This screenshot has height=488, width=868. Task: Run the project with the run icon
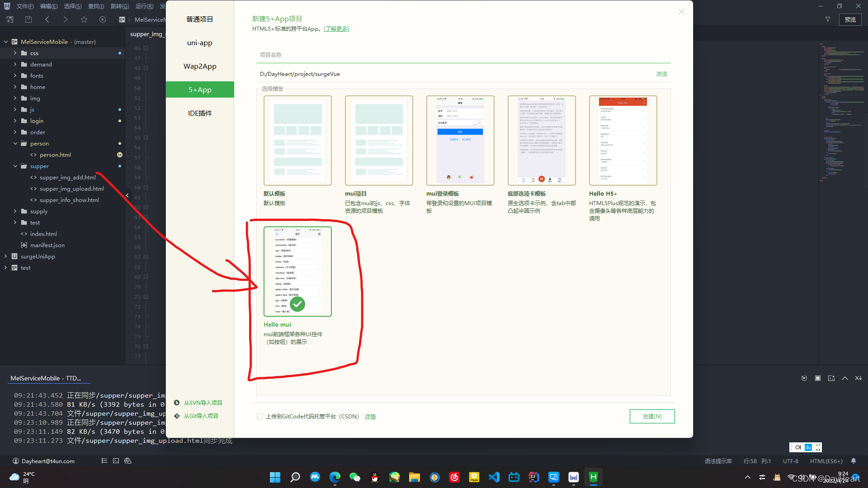point(103,19)
